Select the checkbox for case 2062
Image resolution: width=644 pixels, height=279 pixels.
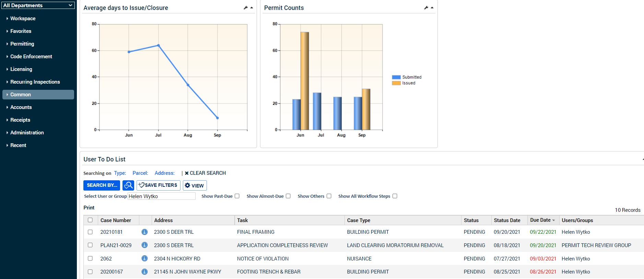click(x=90, y=258)
